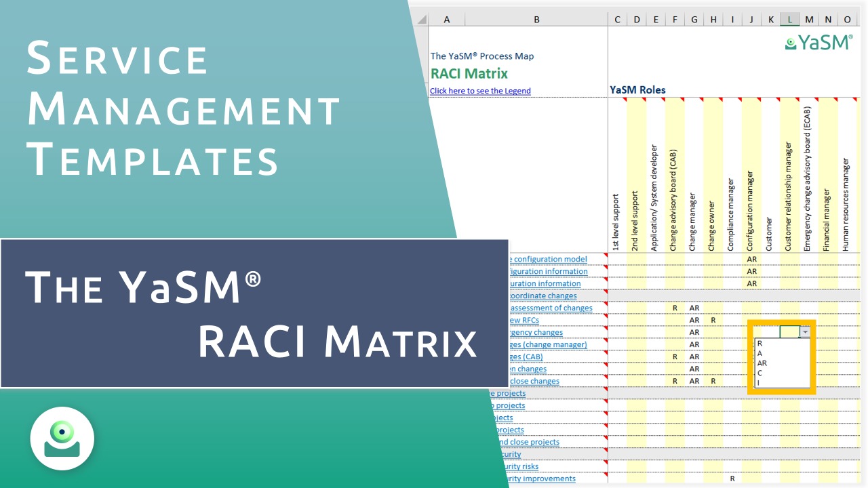Click 'AR' cell in en changes row
Screen dimensions: 868x488
coord(694,369)
